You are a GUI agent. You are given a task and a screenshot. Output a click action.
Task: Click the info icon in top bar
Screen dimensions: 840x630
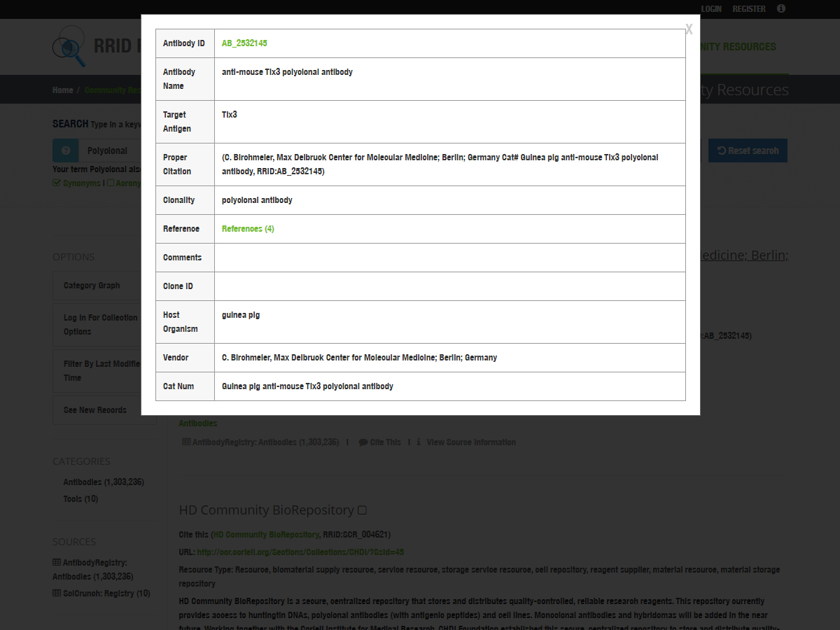[x=781, y=9]
